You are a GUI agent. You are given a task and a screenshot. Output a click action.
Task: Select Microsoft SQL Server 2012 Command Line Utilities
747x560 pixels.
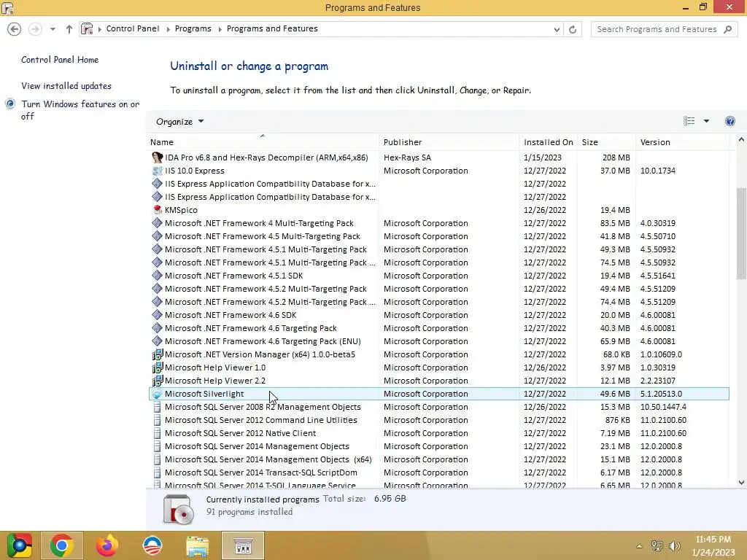(x=260, y=420)
